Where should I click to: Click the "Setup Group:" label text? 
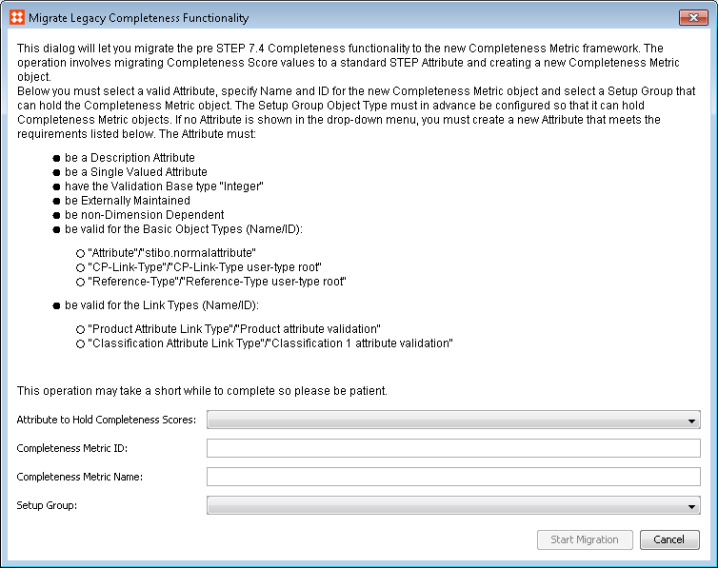pos(47,505)
